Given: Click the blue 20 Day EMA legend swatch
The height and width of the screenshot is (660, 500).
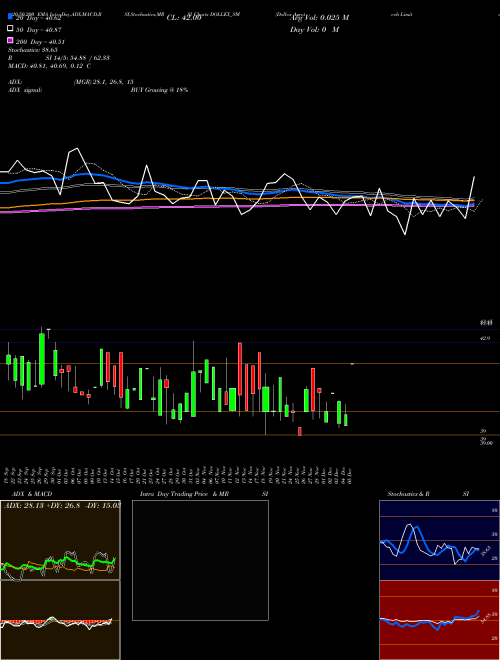Looking at the screenshot, I should [x=10, y=17].
